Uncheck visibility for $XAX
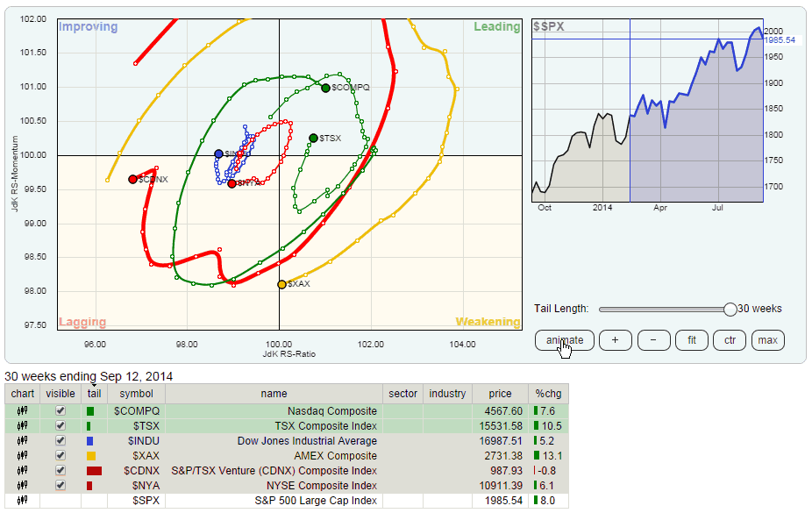This screenshot has height=513, width=812. pos(61,455)
